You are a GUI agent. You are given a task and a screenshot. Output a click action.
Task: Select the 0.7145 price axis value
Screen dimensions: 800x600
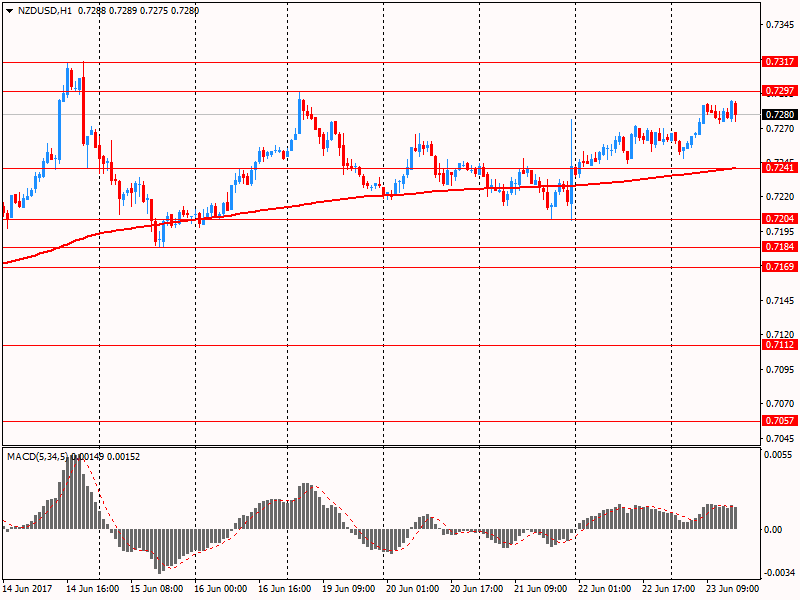pos(780,301)
